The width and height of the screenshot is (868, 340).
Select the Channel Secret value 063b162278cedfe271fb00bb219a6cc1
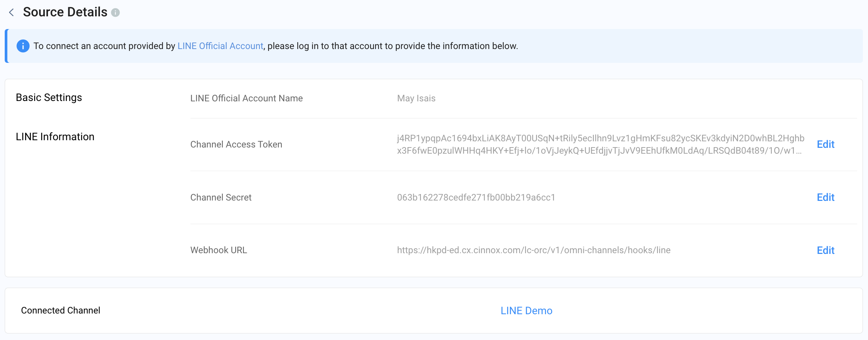click(x=476, y=197)
